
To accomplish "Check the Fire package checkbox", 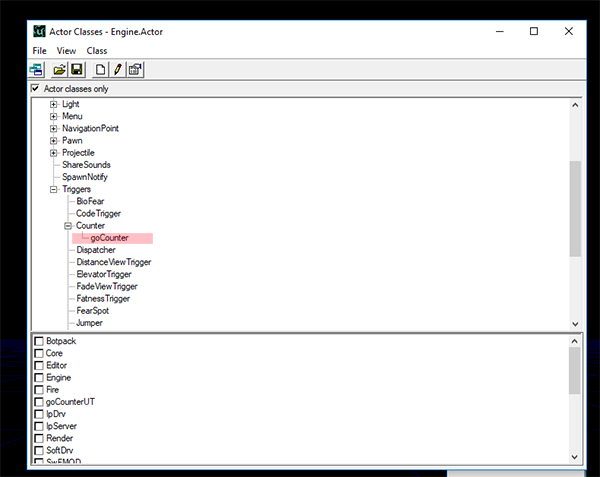I will [39, 390].
